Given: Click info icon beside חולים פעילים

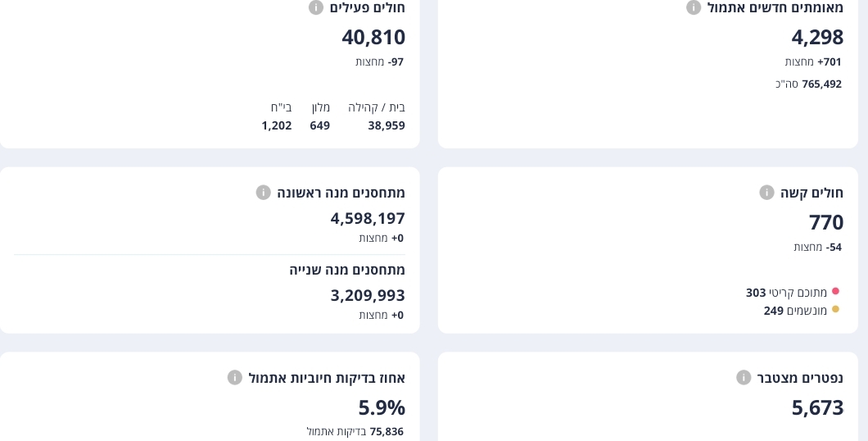Looking at the screenshot, I should (x=316, y=7).
